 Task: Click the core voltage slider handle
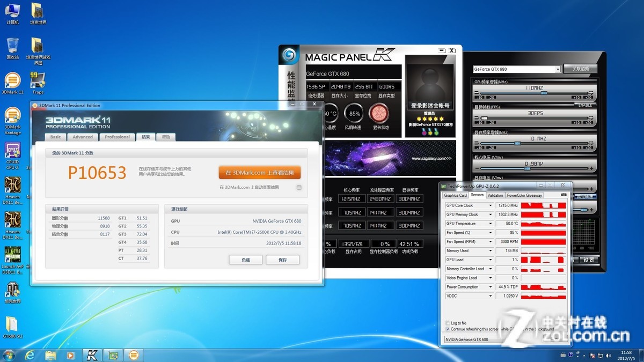[x=527, y=168]
